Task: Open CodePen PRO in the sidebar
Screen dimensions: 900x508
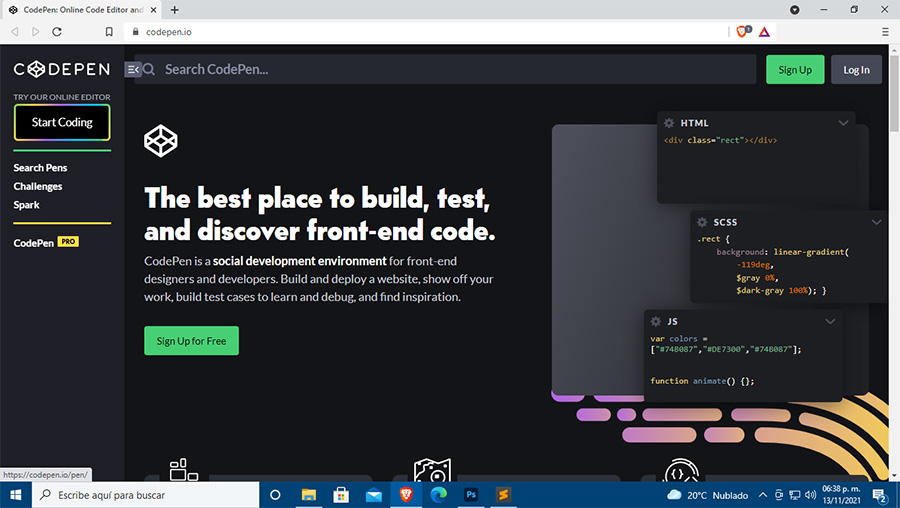Action: [46, 243]
